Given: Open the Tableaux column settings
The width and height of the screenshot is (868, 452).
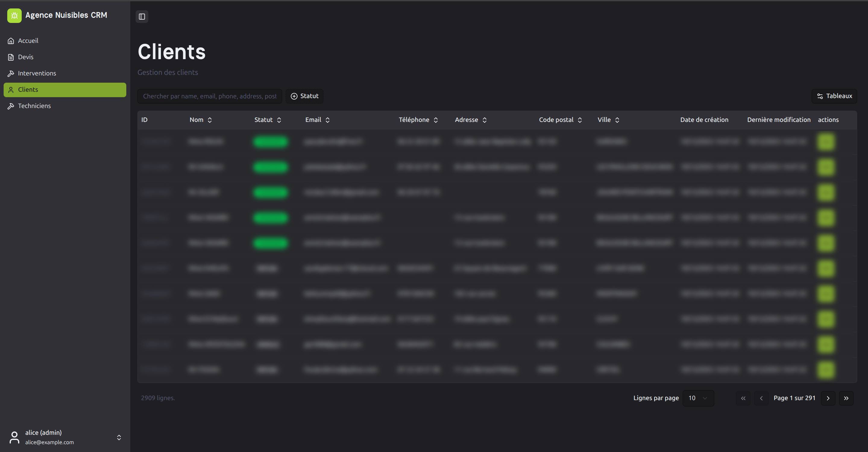Looking at the screenshot, I should pos(834,96).
